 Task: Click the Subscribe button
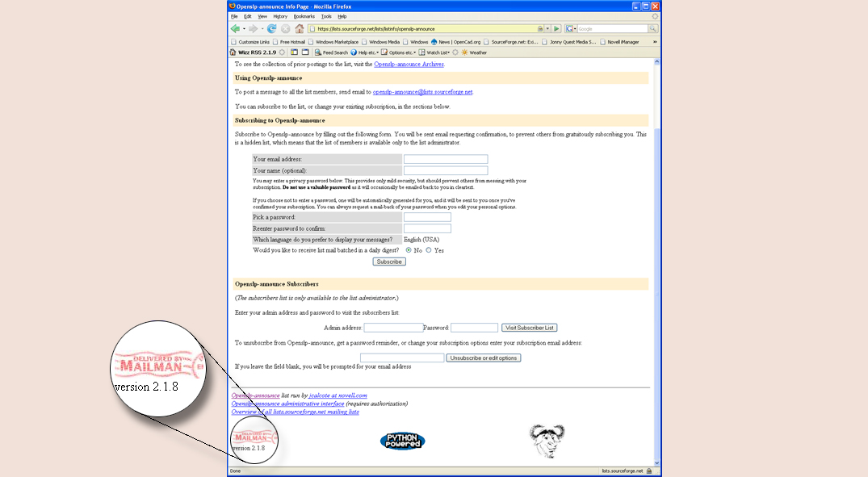coord(389,262)
